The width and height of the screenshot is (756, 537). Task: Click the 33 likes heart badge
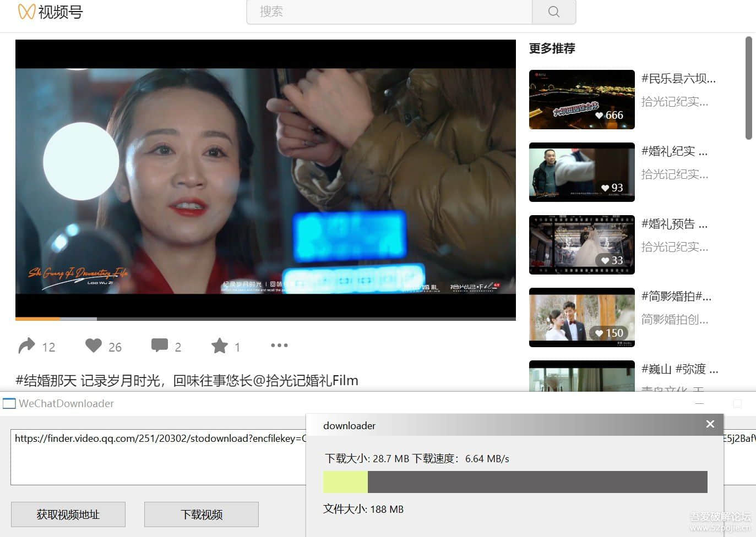612,260
